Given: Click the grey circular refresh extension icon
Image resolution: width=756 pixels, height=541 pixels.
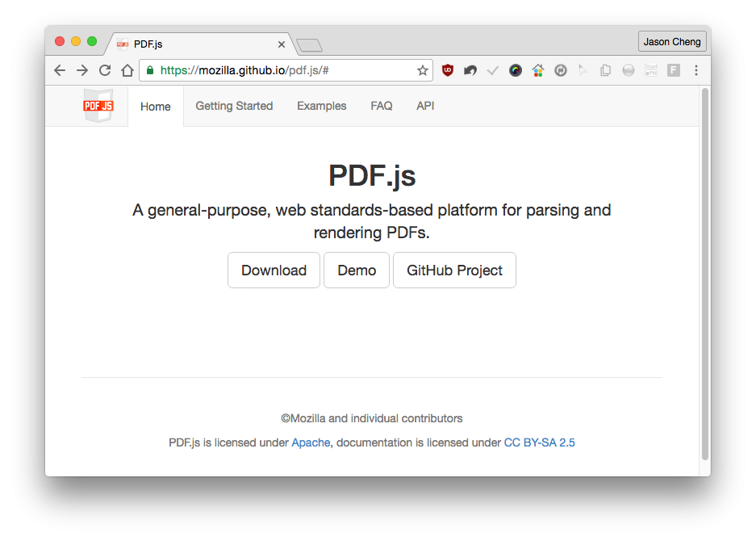Looking at the screenshot, I should pyautogui.click(x=560, y=70).
